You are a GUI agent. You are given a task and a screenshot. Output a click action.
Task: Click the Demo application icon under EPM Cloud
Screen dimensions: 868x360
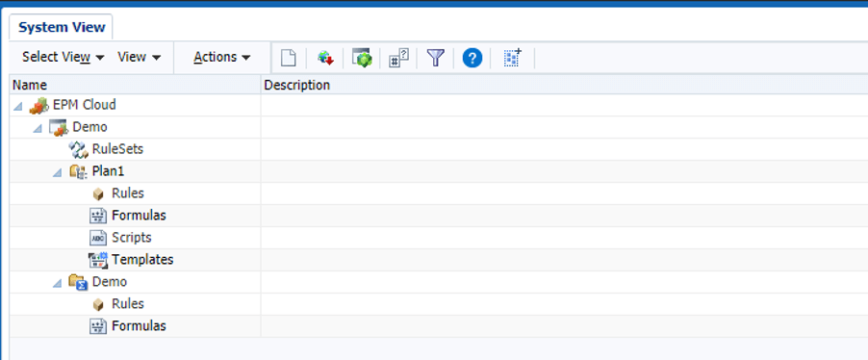coord(59,127)
